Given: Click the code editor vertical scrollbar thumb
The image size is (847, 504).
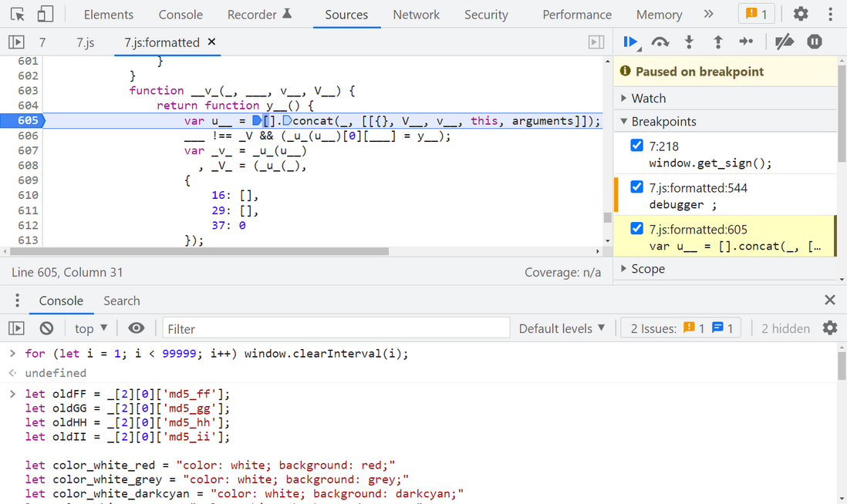Looking at the screenshot, I should (x=607, y=217).
